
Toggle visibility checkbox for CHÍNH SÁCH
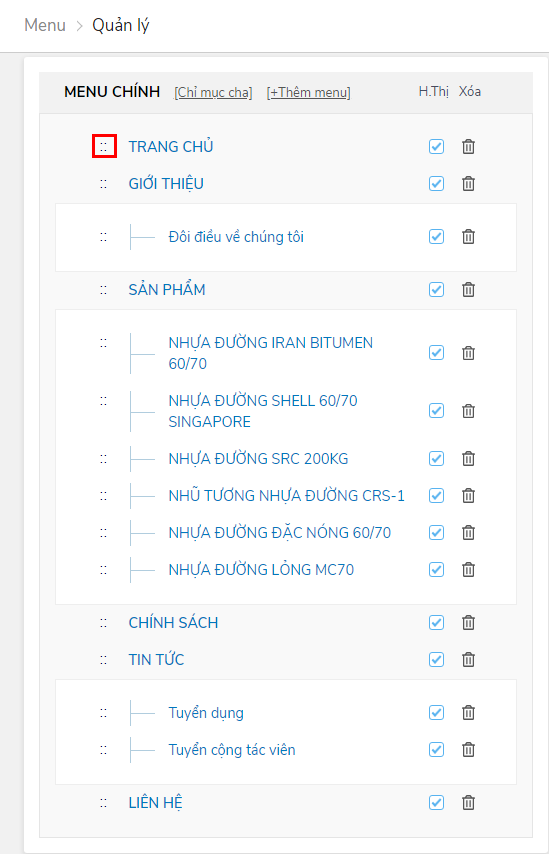[436, 623]
